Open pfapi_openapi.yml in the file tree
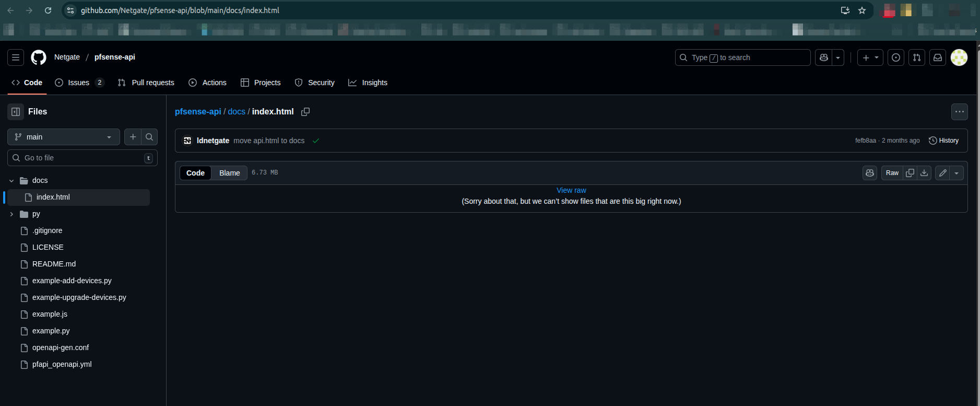This screenshot has width=980, height=406. [62, 364]
